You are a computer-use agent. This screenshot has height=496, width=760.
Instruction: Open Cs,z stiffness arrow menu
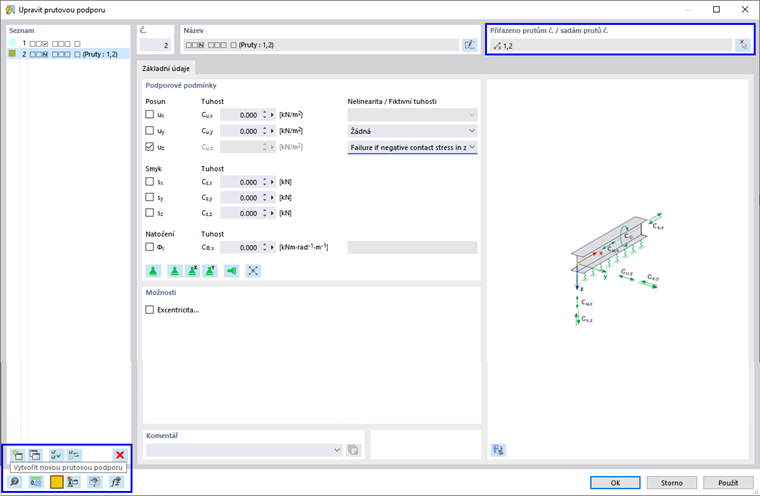click(x=272, y=213)
